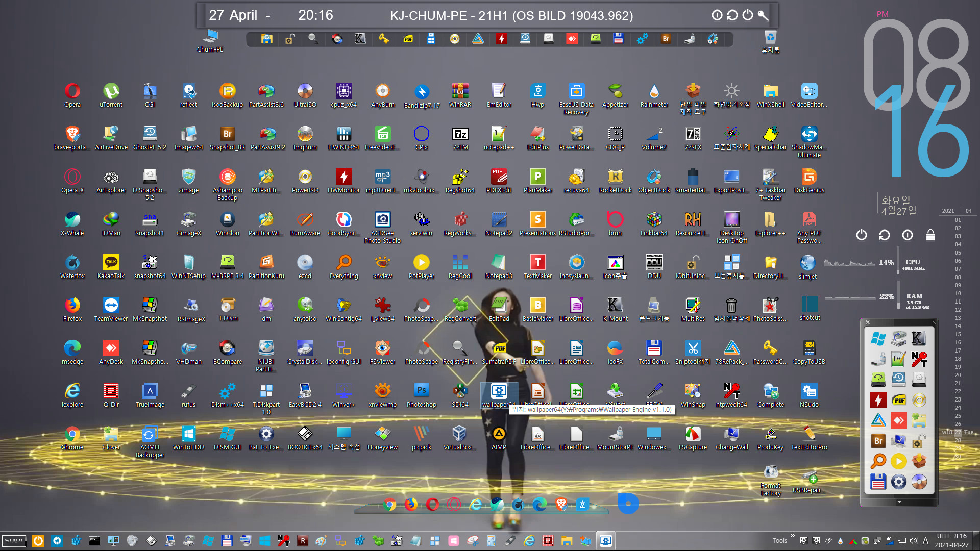The image size is (980, 551).
Task: Click Firefox in the bottom dock
Action: [411, 505]
